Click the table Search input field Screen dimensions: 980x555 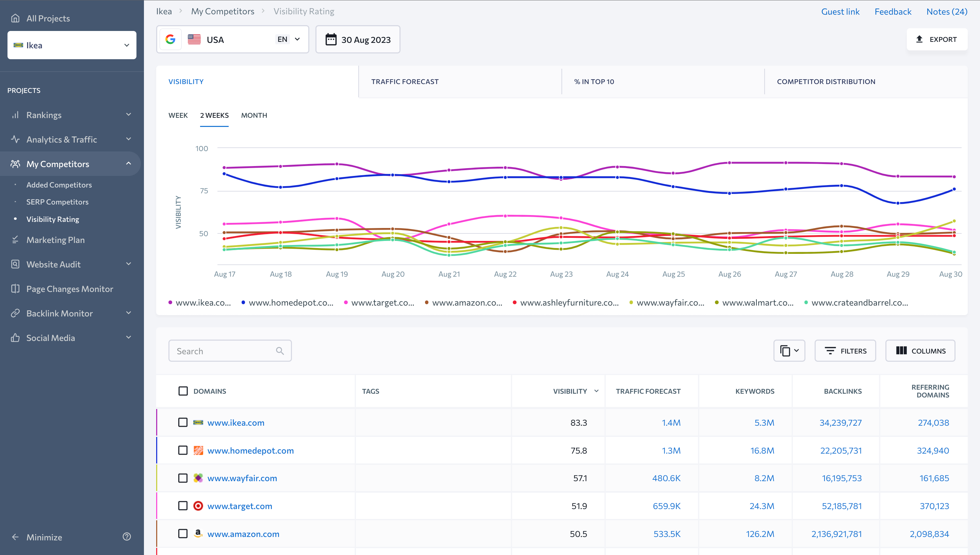coord(230,351)
